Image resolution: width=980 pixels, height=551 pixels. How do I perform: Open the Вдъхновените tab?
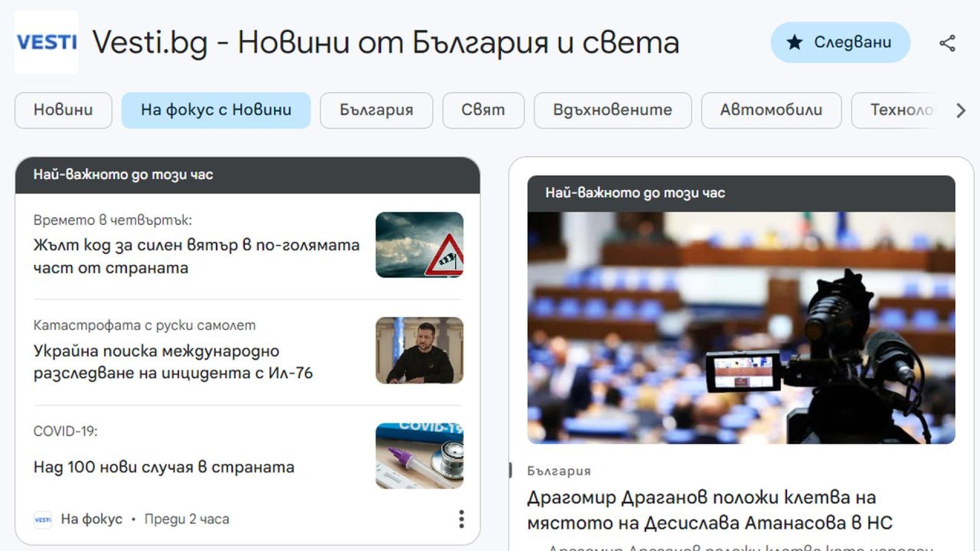coord(612,110)
